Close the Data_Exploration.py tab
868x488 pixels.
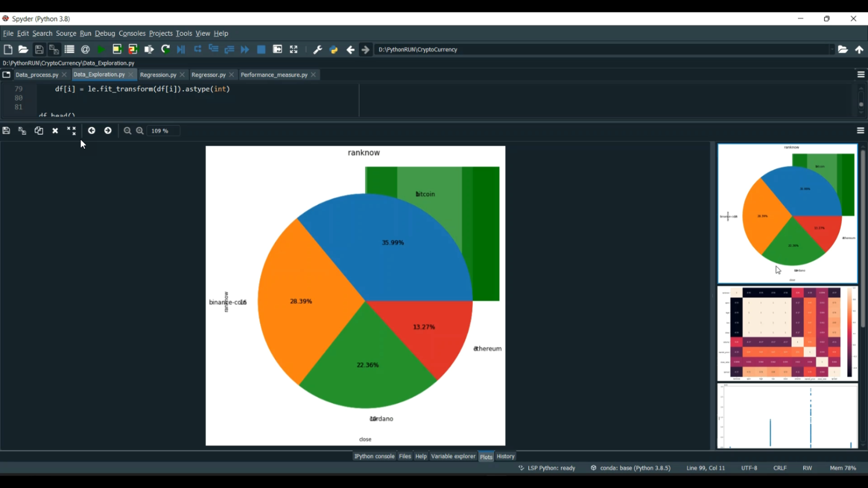tap(131, 75)
